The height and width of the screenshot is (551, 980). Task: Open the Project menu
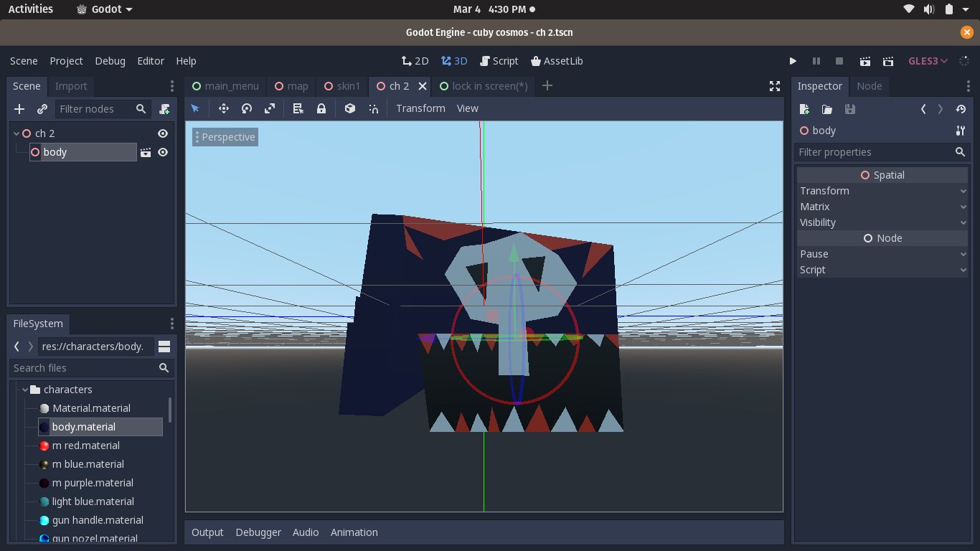66,61
